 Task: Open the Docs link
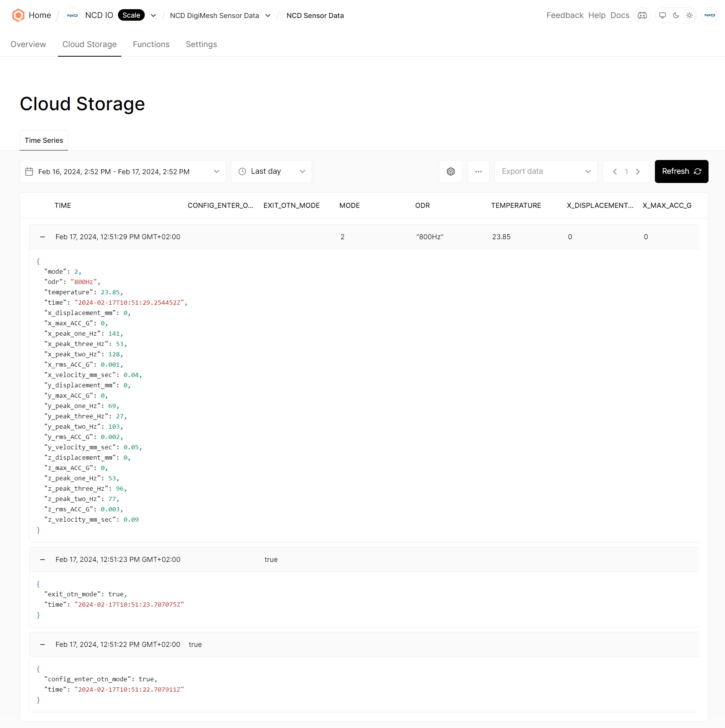click(x=620, y=15)
